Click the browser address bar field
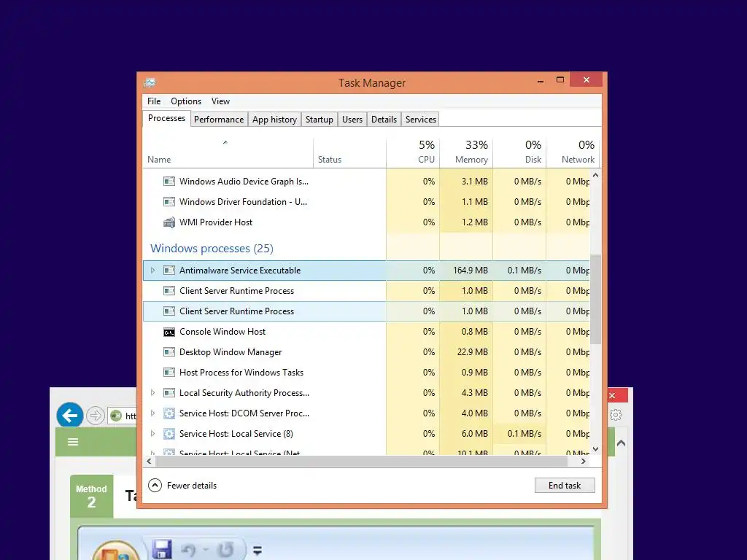This screenshot has width=747, height=560. (123, 416)
